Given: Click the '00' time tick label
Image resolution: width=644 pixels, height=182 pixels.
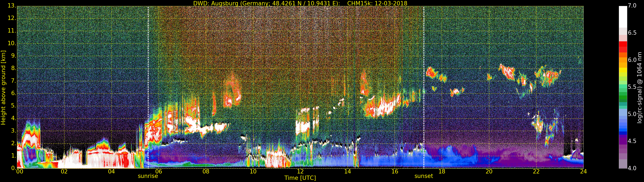Looking at the screenshot, I should click(x=20, y=171).
